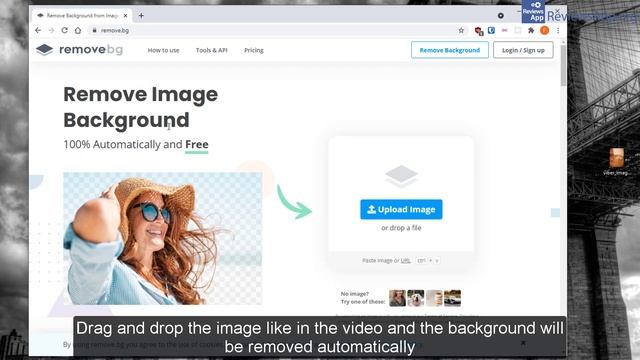Open the Tools & API menu

[x=211, y=50]
